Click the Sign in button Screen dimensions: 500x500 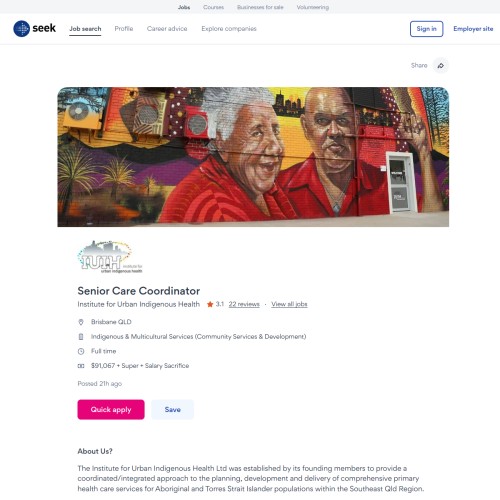426,29
